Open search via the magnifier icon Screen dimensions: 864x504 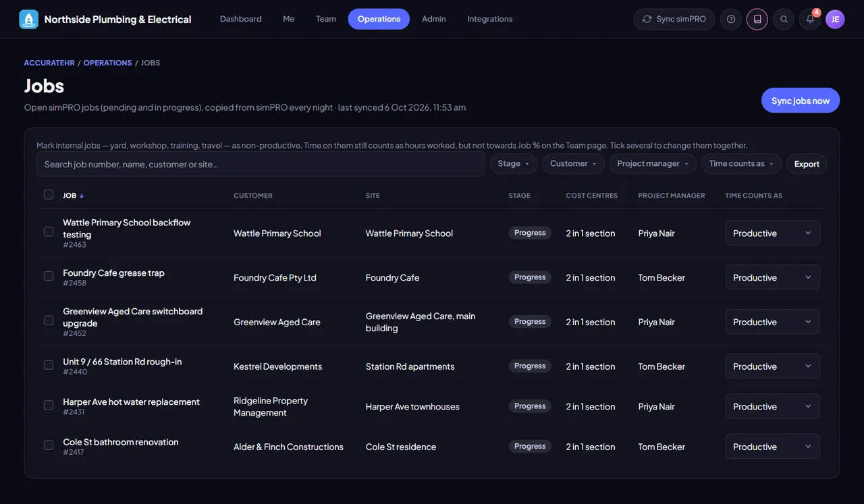(784, 20)
